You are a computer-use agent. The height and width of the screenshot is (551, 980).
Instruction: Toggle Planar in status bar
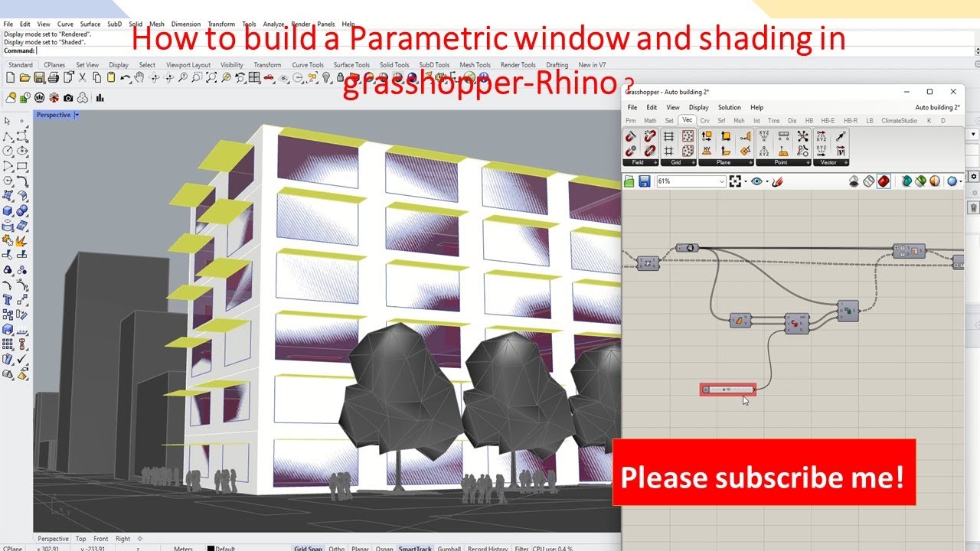point(360,548)
